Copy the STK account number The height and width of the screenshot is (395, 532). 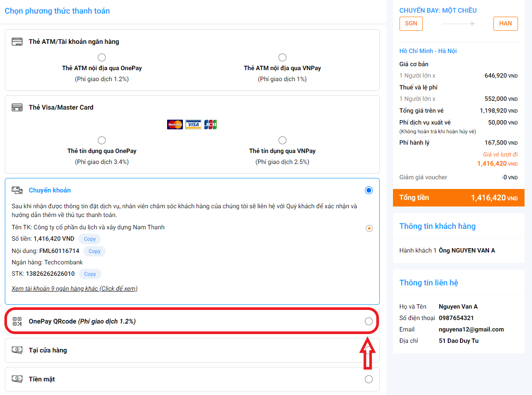coord(90,274)
